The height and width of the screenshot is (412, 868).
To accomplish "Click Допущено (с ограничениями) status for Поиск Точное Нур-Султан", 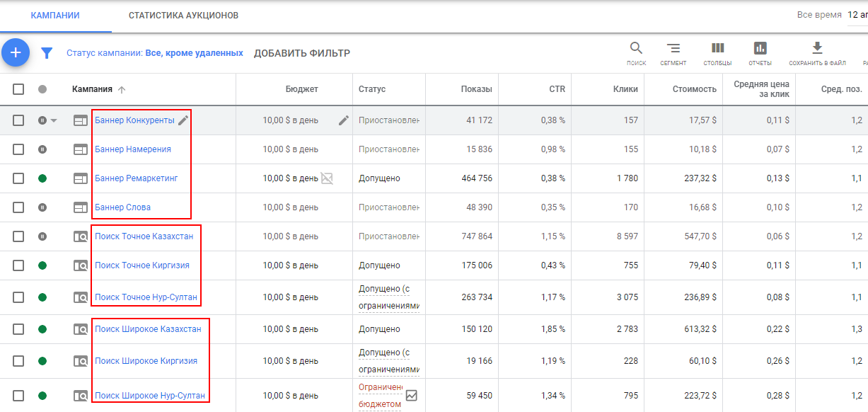I will pos(389,297).
